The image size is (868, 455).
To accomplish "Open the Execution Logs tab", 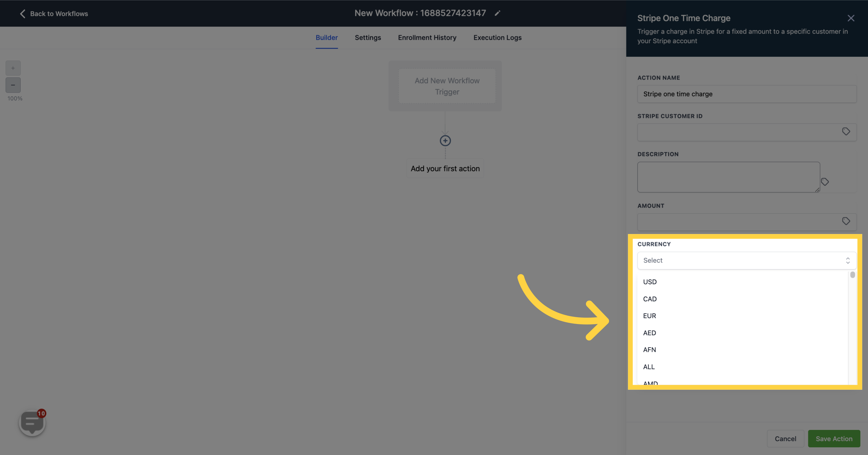I will 497,38.
